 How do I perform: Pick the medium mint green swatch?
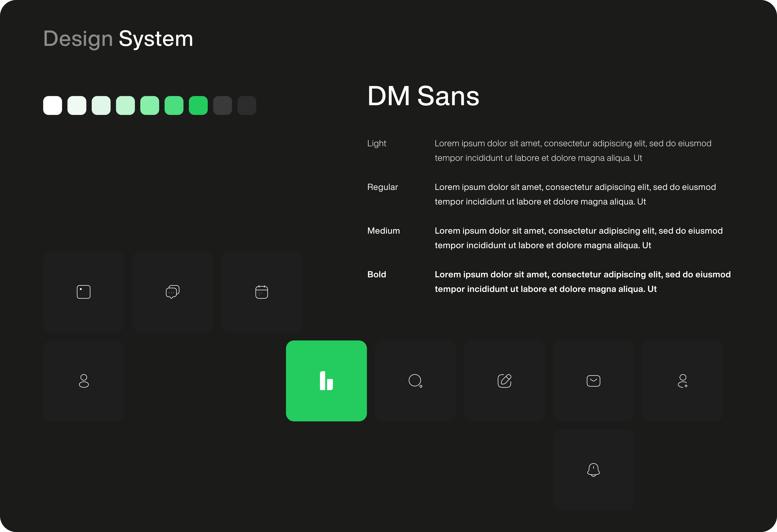pos(149,105)
